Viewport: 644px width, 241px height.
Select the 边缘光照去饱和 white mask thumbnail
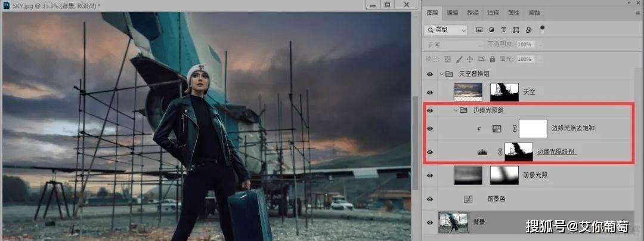click(x=533, y=128)
